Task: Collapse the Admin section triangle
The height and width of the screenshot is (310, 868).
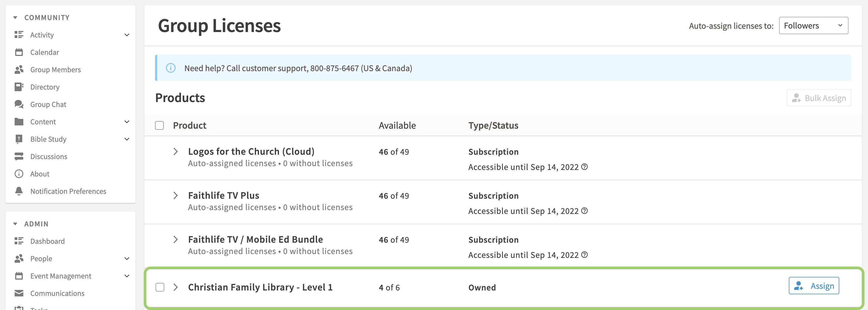Action: point(15,224)
